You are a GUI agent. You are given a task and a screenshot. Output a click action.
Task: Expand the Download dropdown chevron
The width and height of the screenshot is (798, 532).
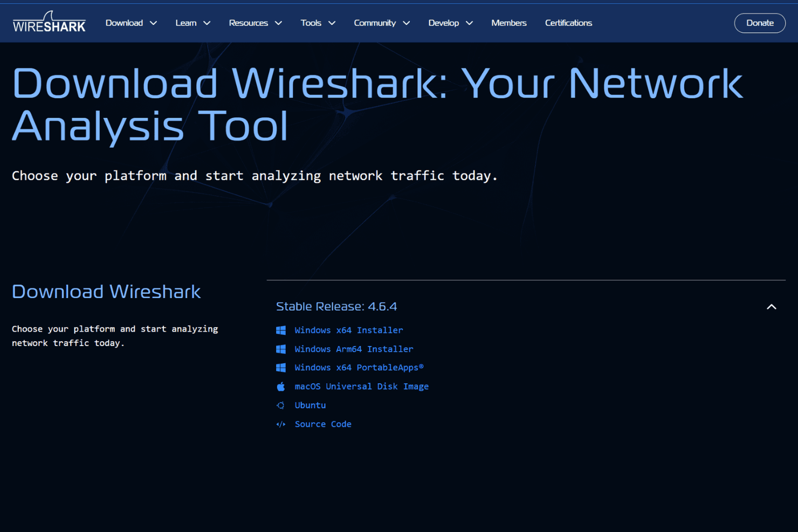(153, 23)
